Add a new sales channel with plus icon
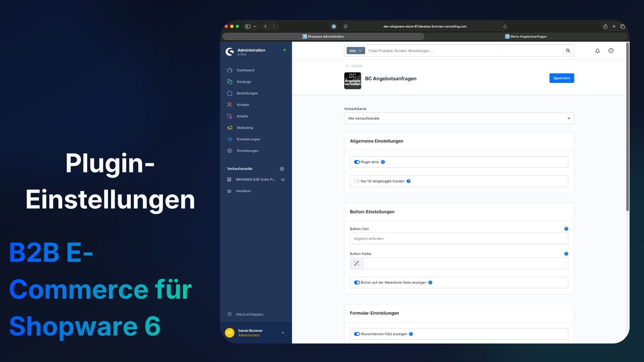 (282, 169)
